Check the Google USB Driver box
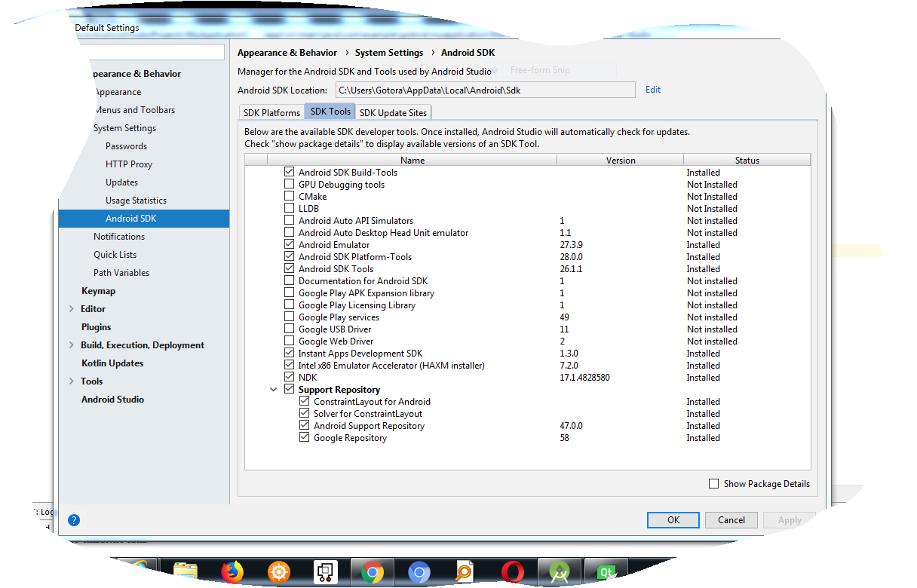This screenshot has width=917, height=588. [x=290, y=329]
